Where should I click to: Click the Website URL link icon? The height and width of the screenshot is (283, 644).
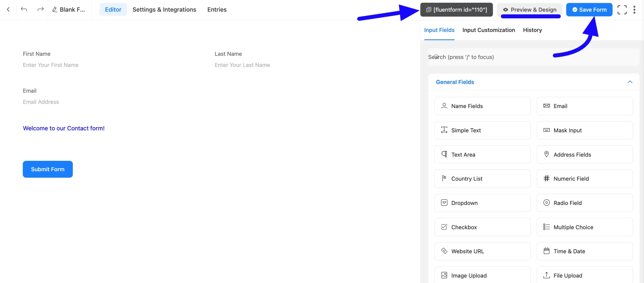[444, 251]
